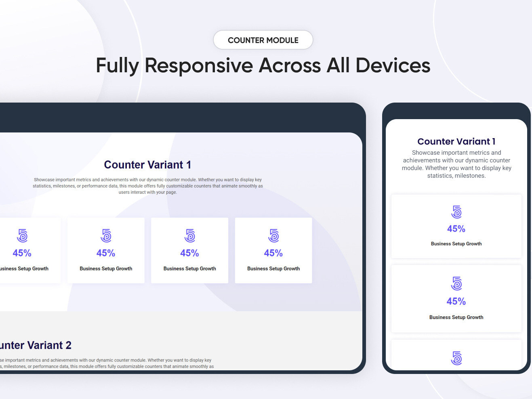Click the Counter Variant 1 heading on desktop preview

point(147,165)
